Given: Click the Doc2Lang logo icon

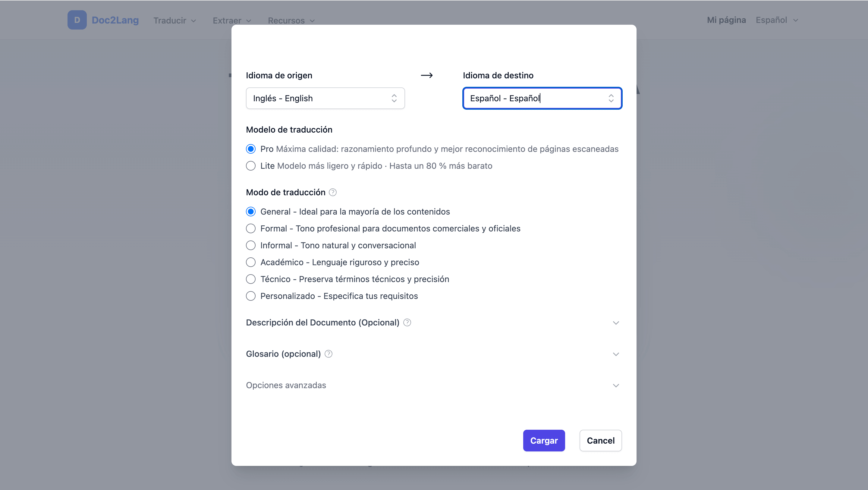Looking at the screenshot, I should pyautogui.click(x=77, y=20).
